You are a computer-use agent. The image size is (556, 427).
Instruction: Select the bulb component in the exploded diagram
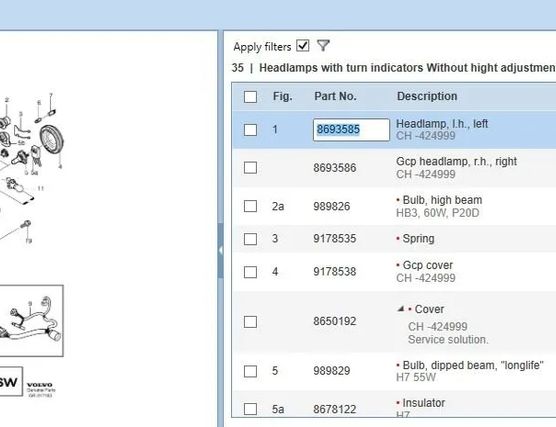click(x=21, y=156)
